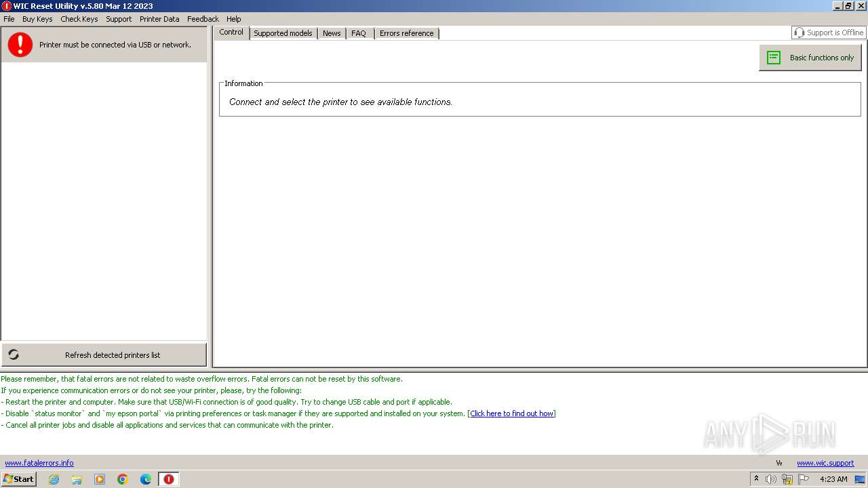This screenshot has width=868, height=488.
Task: Open the 'Click here to find out how' link
Action: [512, 413]
